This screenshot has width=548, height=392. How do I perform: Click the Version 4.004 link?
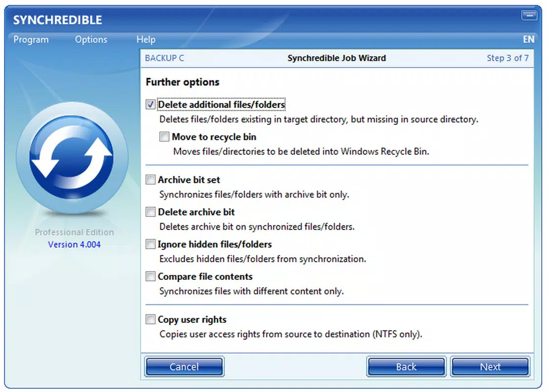pyautogui.click(x=74, y=245)
